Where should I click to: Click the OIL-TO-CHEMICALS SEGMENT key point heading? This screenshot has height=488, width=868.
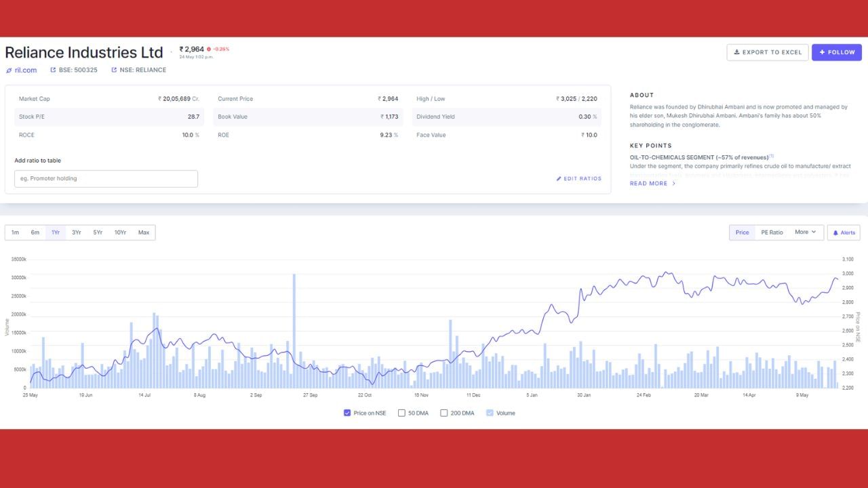[699, 157]
